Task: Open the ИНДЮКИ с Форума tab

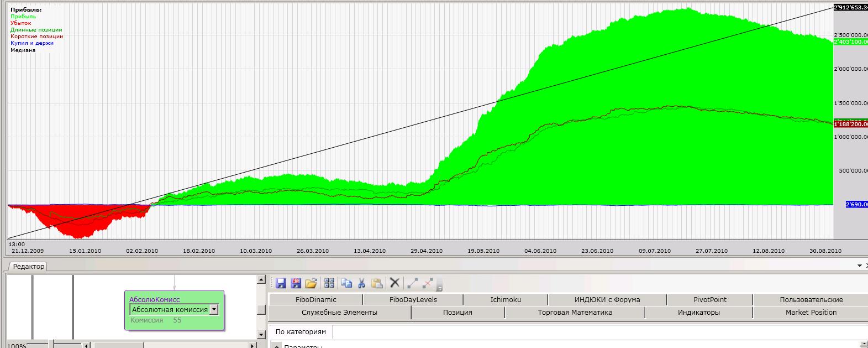Action: 607,299
